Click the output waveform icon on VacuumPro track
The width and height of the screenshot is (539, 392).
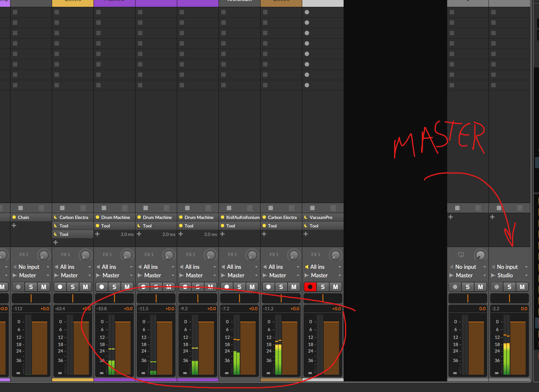pyautogui.click(x=306, y=275)
